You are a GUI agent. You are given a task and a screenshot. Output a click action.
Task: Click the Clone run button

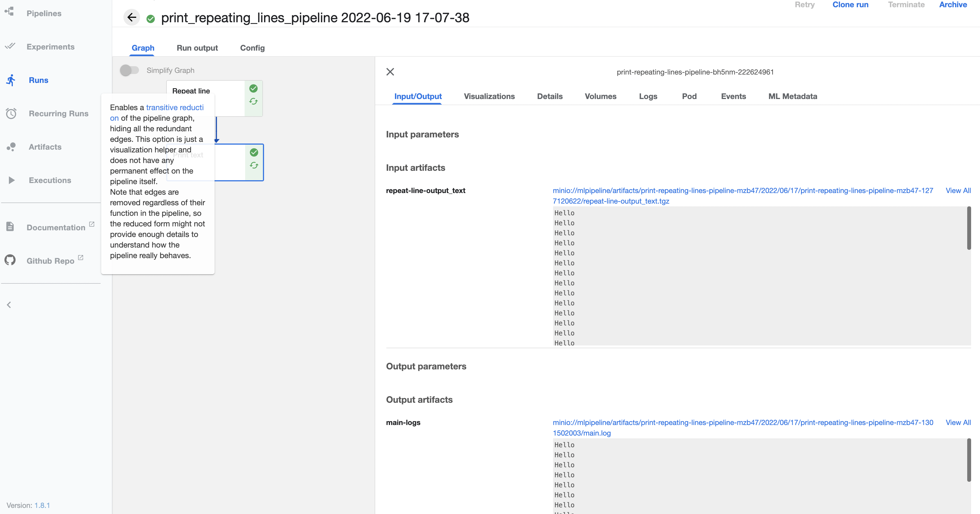click(850, 5)
